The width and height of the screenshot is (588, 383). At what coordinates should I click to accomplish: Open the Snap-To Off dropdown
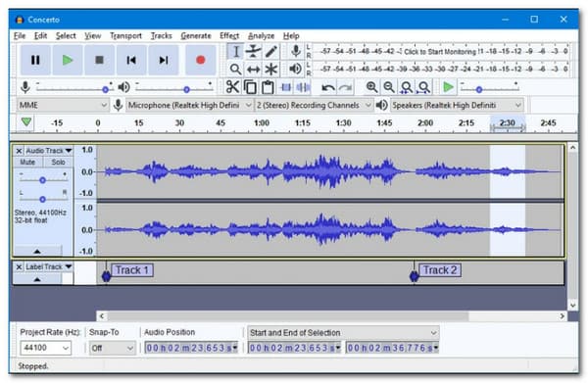[112, 348]
